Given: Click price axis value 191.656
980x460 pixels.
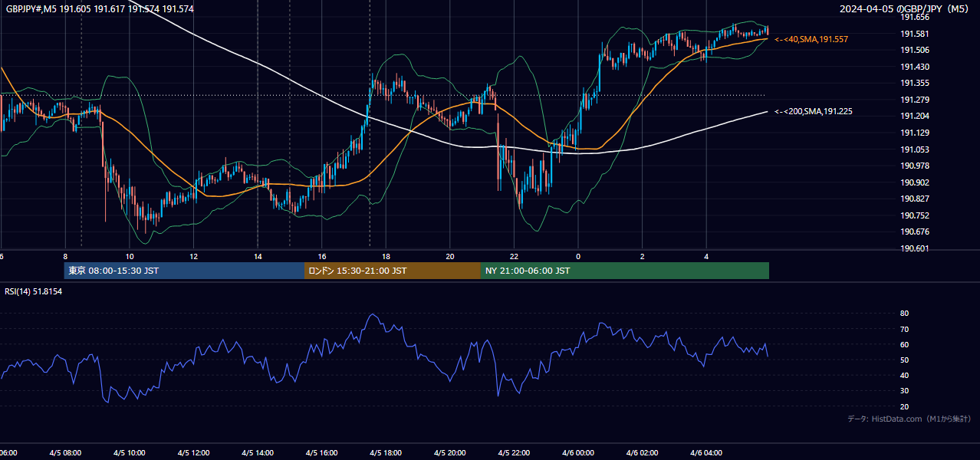Looking at the screenshot, I should tap(915, 17).
